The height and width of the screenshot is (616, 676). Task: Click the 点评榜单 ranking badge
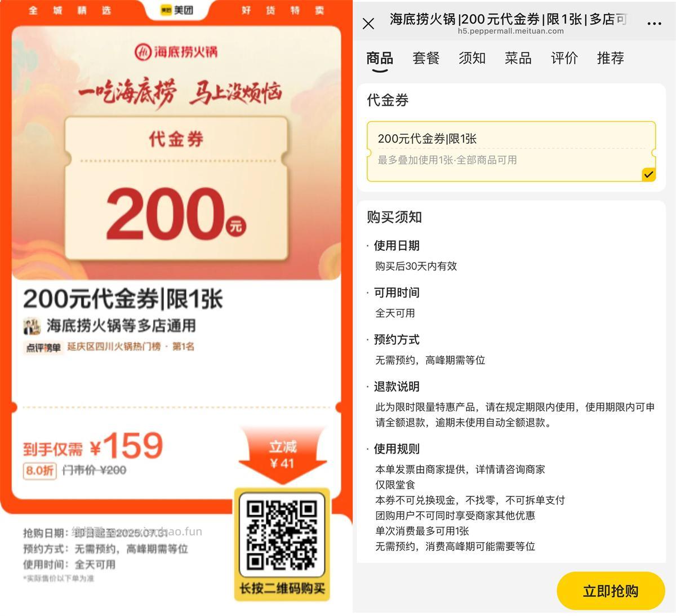click(43, 347)
